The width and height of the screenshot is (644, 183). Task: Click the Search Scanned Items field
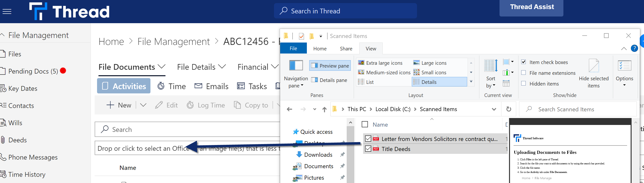[x=577, y=109]
